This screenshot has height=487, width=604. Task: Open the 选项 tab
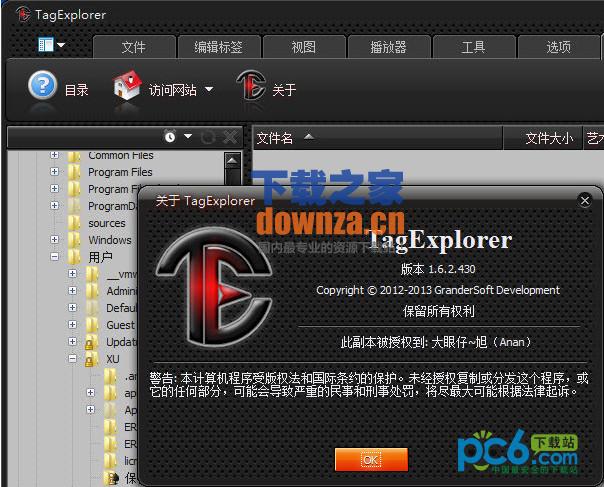point(559,47)
